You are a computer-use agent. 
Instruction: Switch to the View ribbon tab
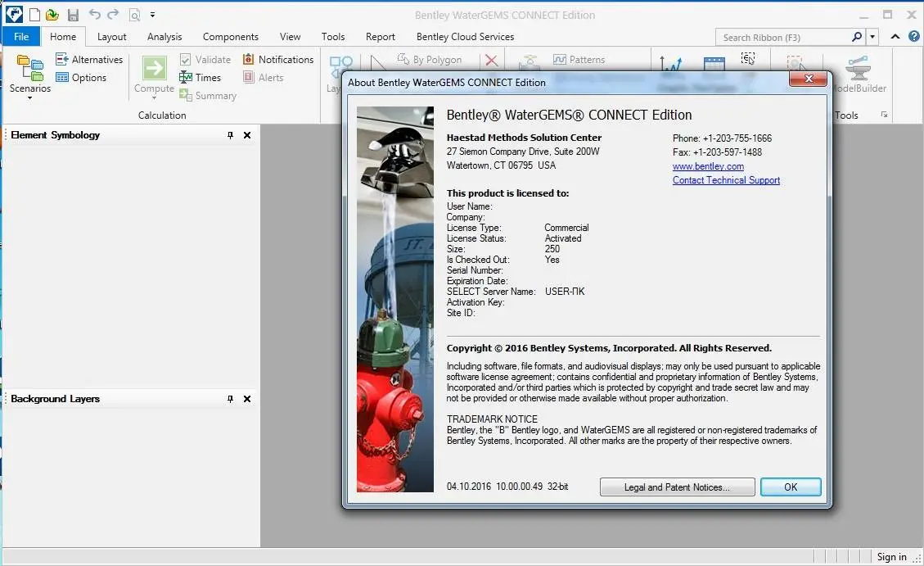pyautogui.click(x=290, y=37)
